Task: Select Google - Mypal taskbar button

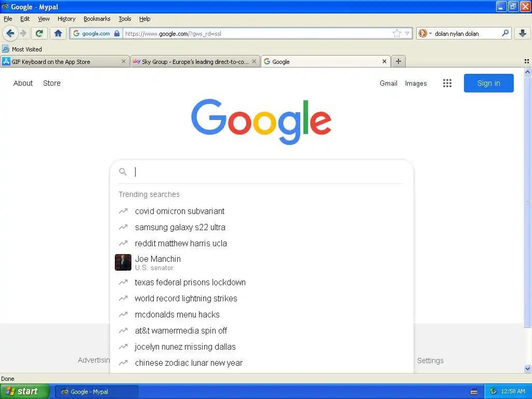Action: [96, 392]
